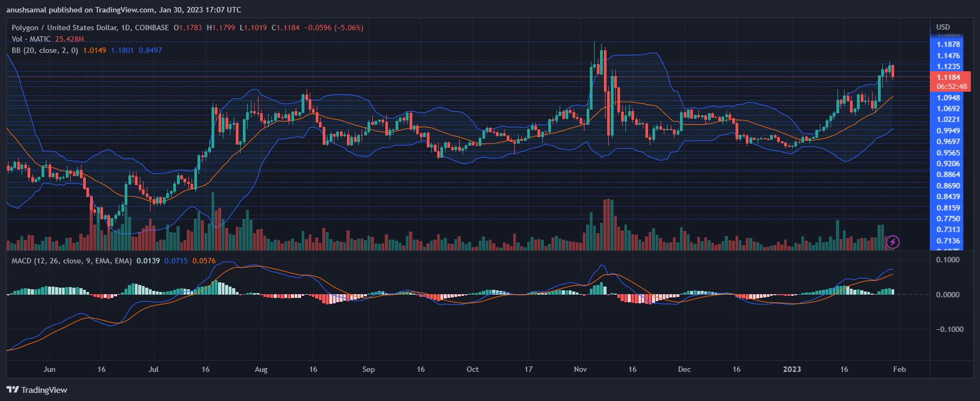The image size is (980, 401).
Task: Click the 0.7136 price axis label
Action: tap(948, 241)
